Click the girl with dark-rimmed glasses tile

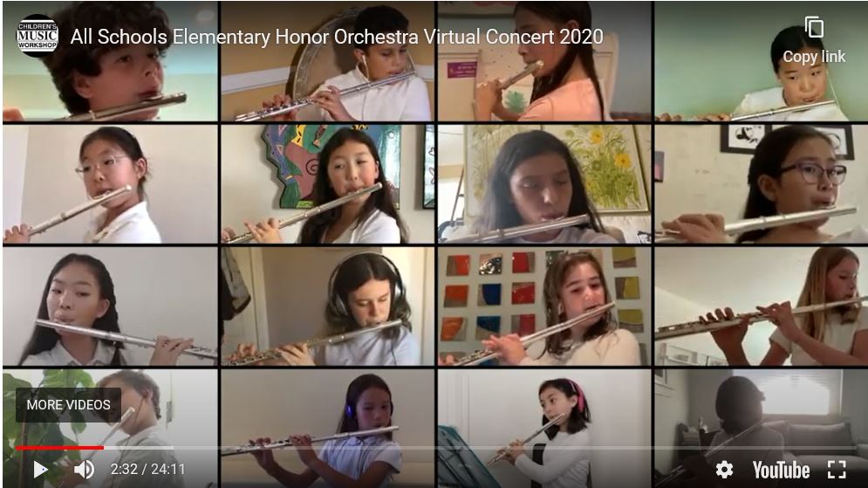pos(762,184)
